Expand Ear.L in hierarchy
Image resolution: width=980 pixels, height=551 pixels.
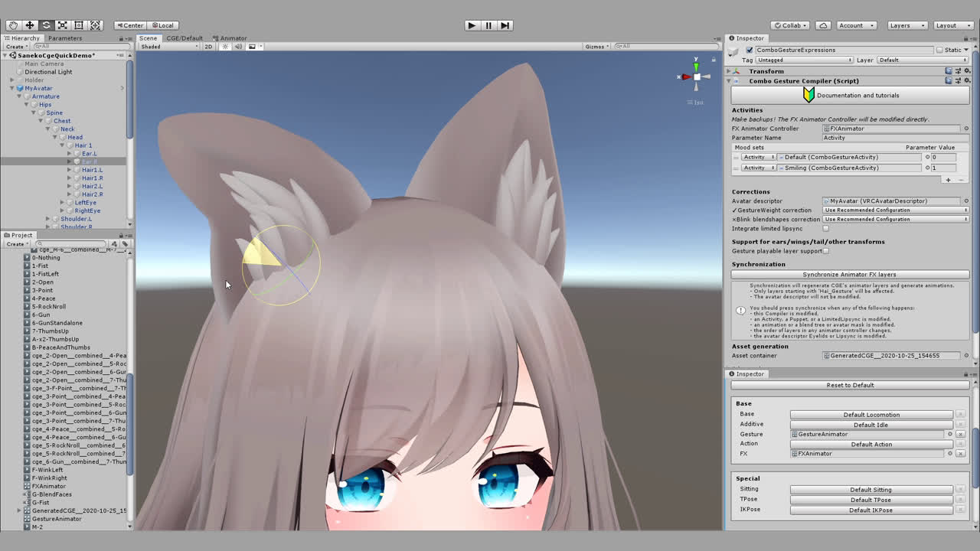click(x=69, y=154)
